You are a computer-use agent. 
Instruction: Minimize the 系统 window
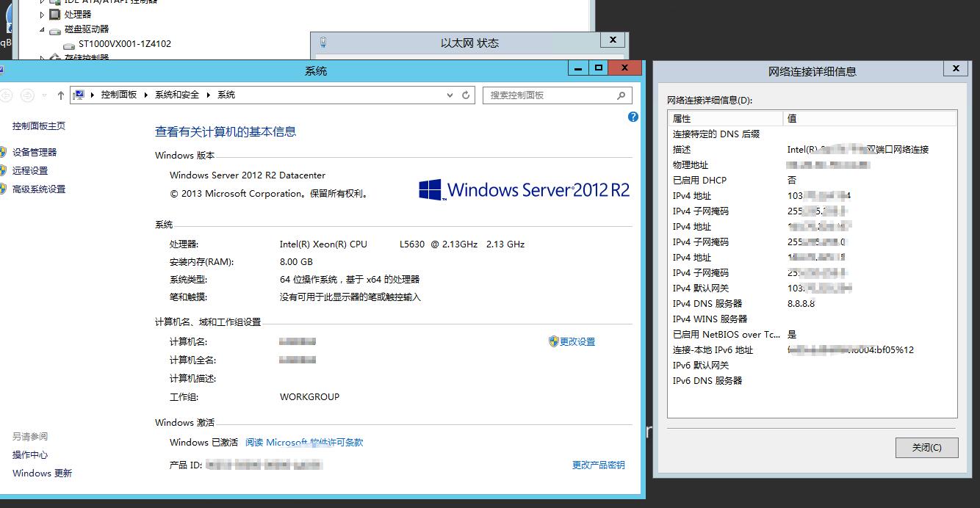coord(579,68)
